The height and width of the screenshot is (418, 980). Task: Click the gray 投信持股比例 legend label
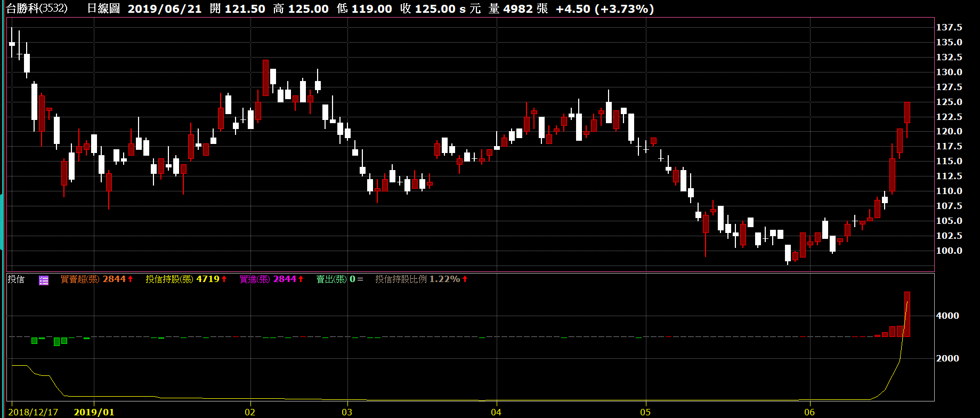coord(401,279)
